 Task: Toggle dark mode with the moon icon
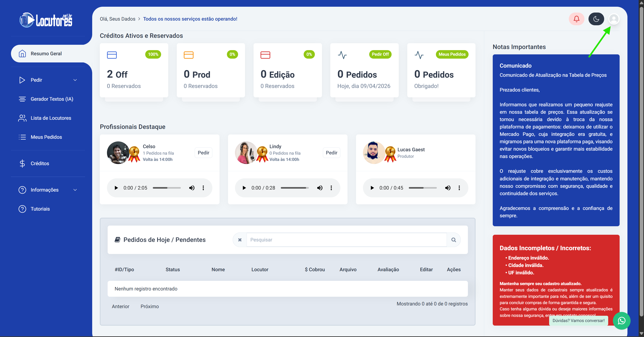[596, 19]
